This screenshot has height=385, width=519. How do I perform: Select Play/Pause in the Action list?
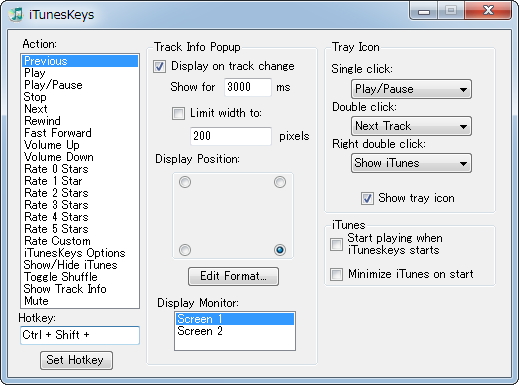pyautogui.click(x=80, y=85)
